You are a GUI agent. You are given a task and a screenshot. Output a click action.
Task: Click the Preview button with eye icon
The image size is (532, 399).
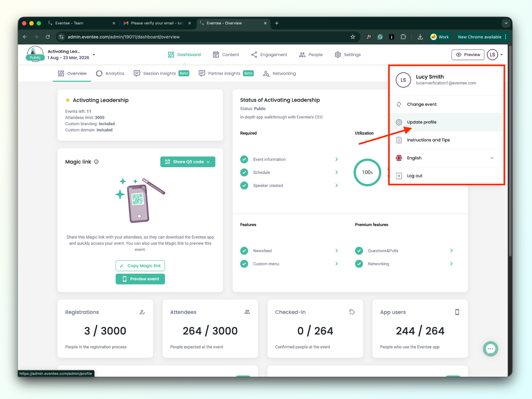(x=468, y=55)
